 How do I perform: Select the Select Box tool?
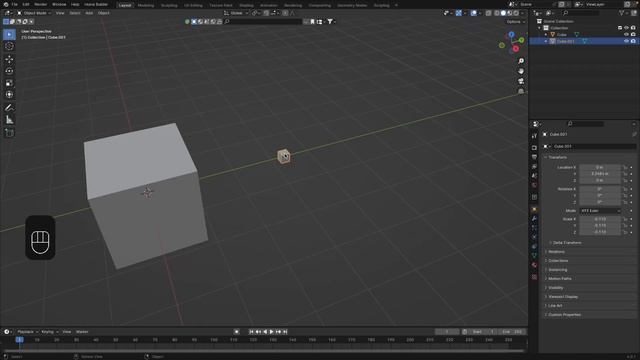[x=9, y=34]
